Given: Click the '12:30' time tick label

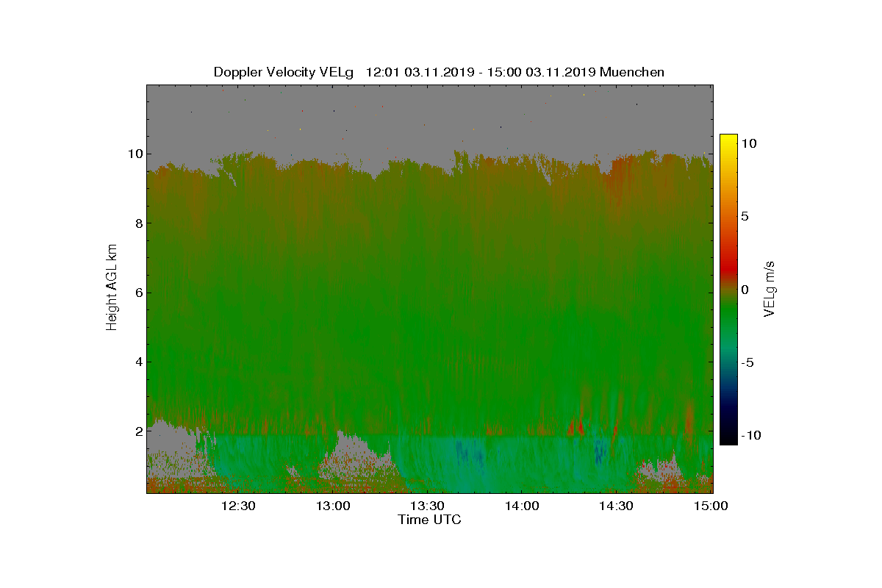Looking at the screenshot, I should 238,506.
